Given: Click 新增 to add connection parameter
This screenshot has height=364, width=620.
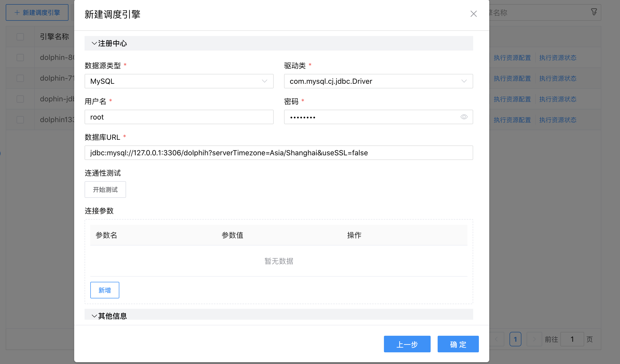Looking at the screenshot, I should click(105, 290).
